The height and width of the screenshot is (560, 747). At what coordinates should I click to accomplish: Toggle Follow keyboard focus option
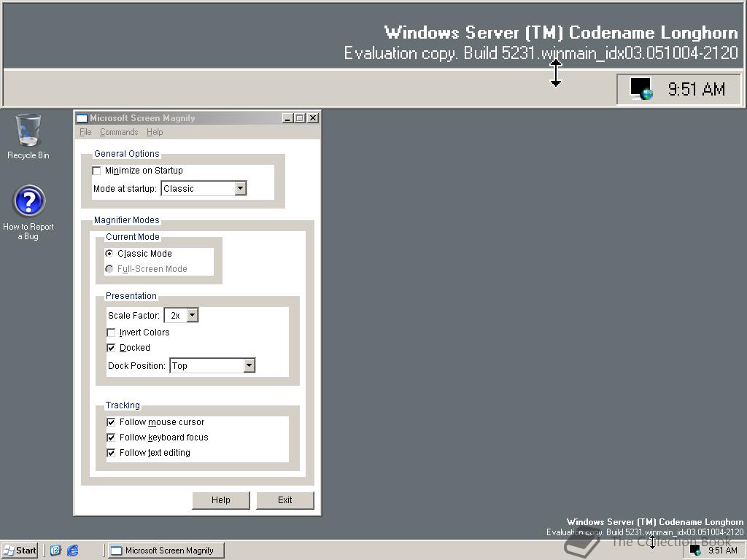(x=111, y=437)
